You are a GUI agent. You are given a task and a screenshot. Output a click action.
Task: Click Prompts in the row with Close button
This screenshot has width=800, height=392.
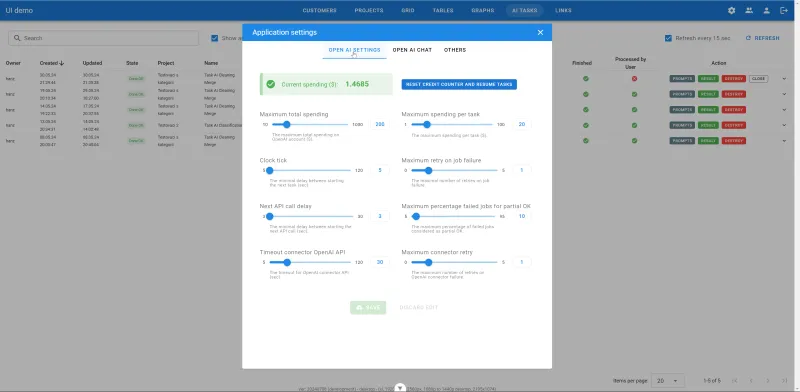(682, 79)
